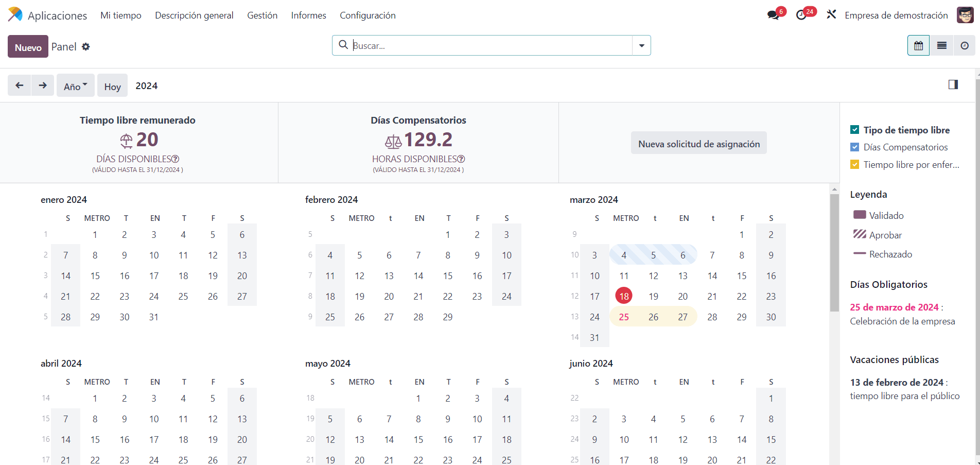This screenshot has height=465, width=980.
Task: Click the 20 days available value
Action: [147, 140]
